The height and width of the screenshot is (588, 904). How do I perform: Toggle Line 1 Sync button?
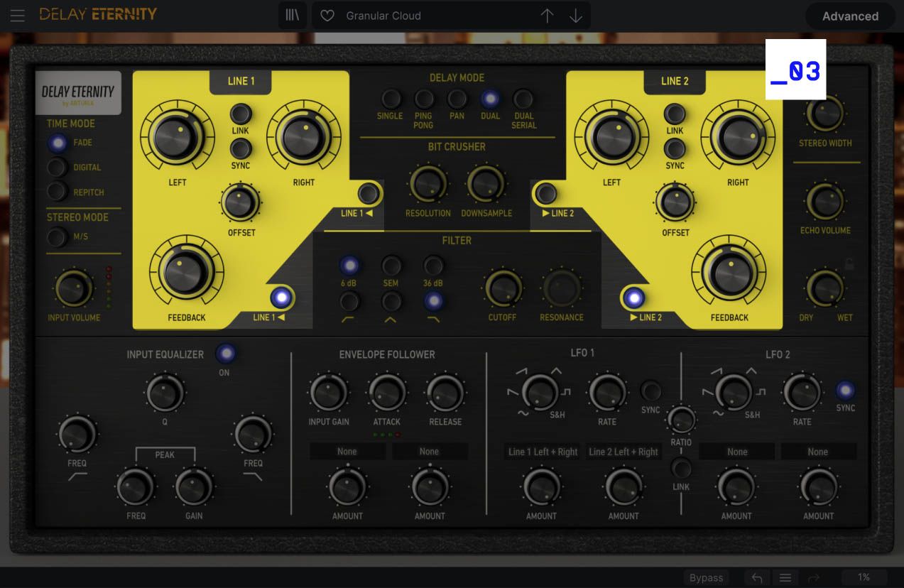tap(241, 148)
